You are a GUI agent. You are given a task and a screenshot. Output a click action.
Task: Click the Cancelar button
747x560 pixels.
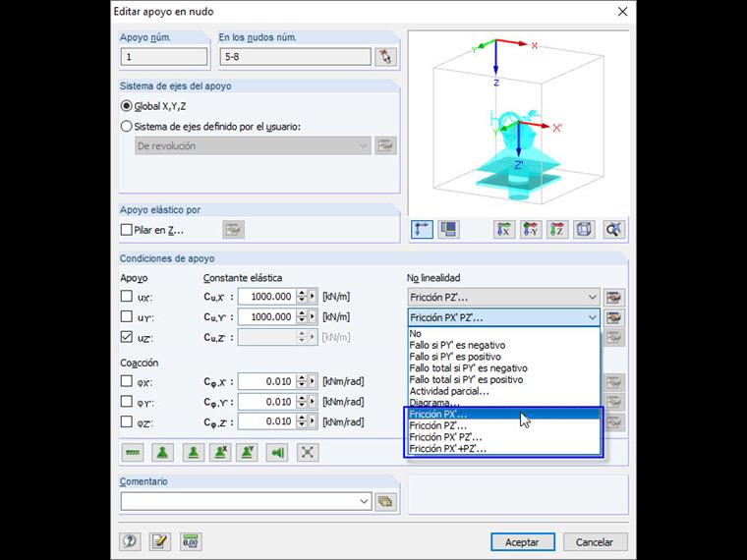click(595, 542)
